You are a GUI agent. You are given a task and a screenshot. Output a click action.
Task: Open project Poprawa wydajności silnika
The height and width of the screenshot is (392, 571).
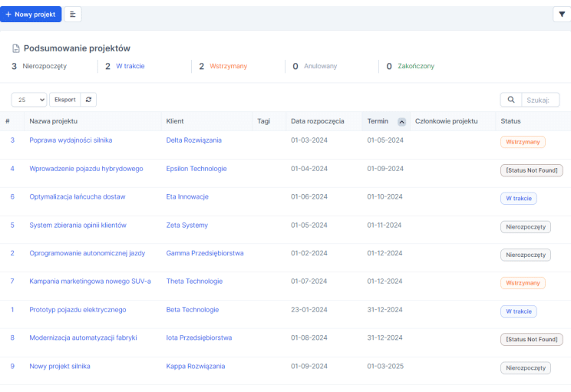click(71, 140)
